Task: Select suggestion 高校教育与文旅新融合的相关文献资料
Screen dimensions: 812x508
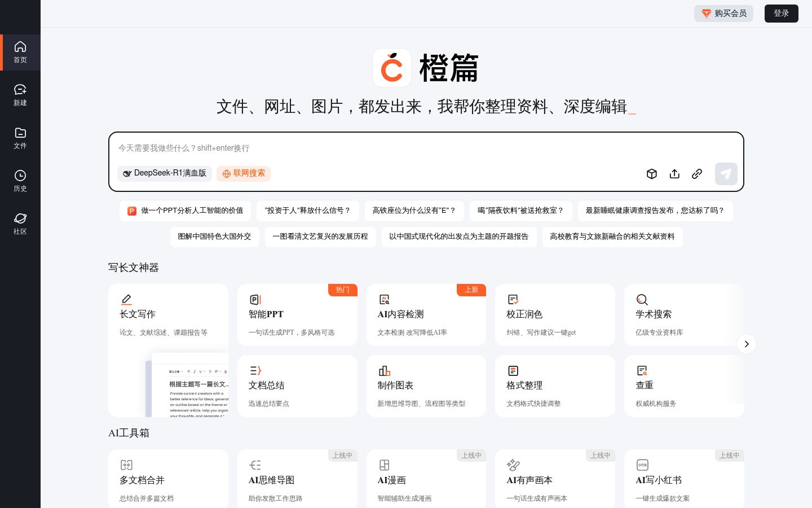Action: pyautogui.click(x=612, y=237)
